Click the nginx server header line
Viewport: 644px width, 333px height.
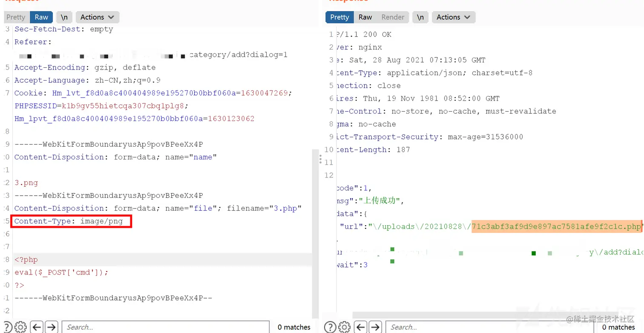(x=359, y=47)
